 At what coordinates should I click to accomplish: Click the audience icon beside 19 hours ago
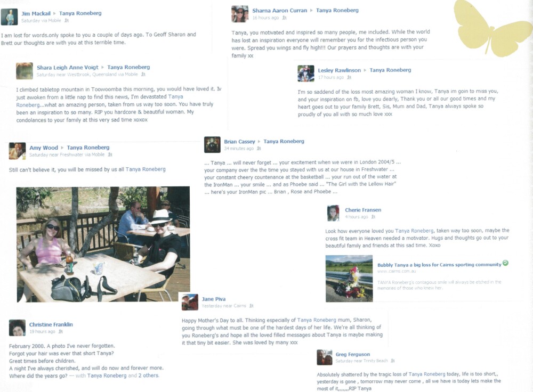coord(61,331)
